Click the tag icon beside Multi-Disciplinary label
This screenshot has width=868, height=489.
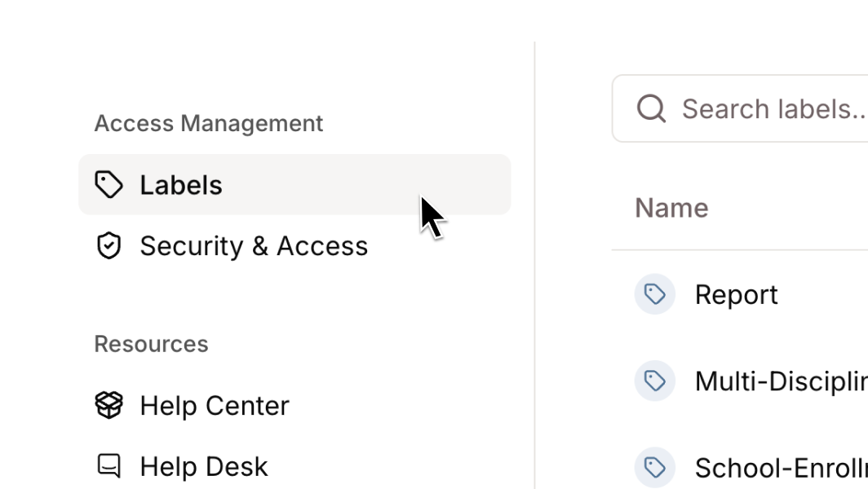click(655, 381)
